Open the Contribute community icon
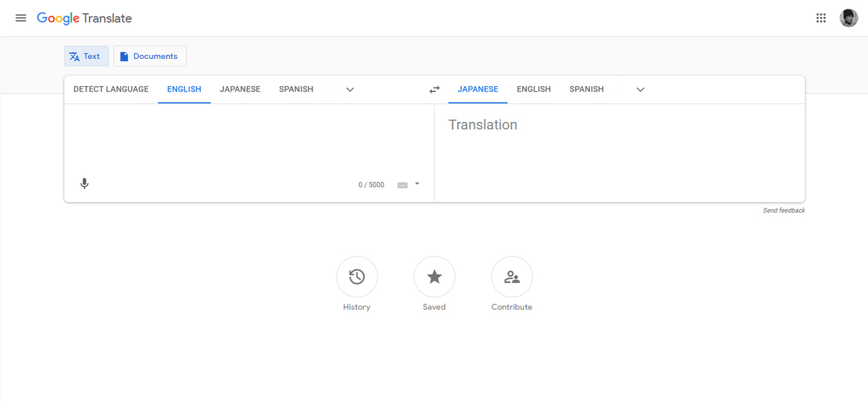 coord(512,277)
